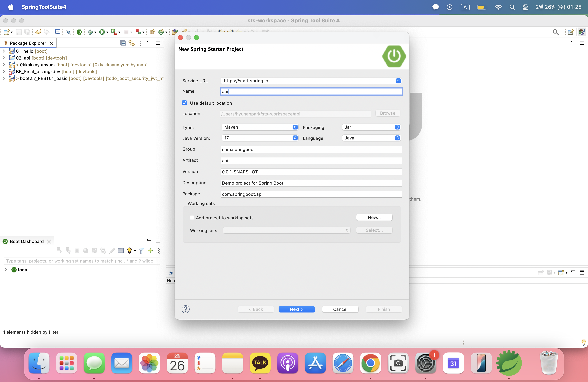Minimize the Package Explorer panel
The width and height of the screenshot is (588, 382).
tap(149, 42)
